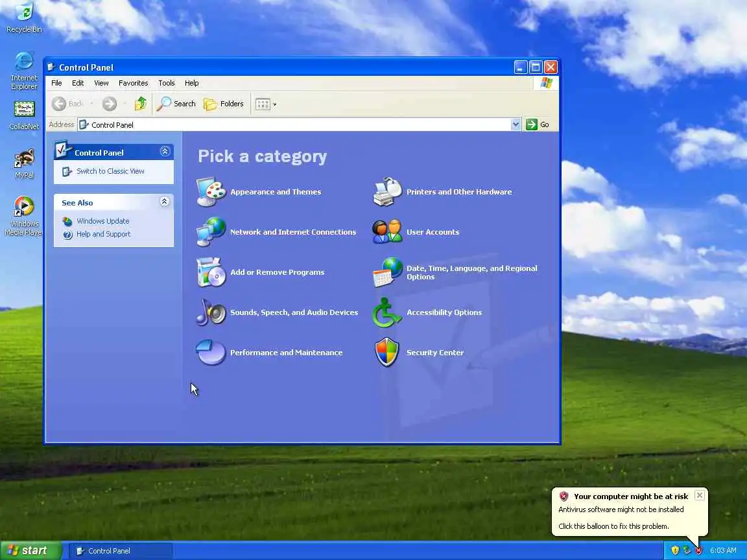
Task: Open the Appearance and Themes palette icon
Action: (x=211, y=191)
